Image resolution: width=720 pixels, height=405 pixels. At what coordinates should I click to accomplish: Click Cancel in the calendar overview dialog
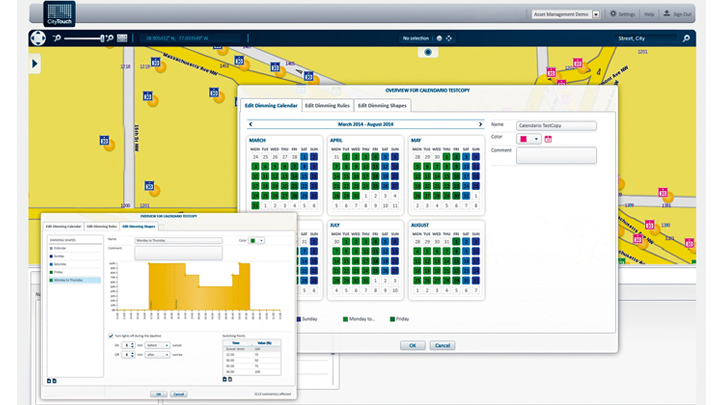[x=441, y=345]
